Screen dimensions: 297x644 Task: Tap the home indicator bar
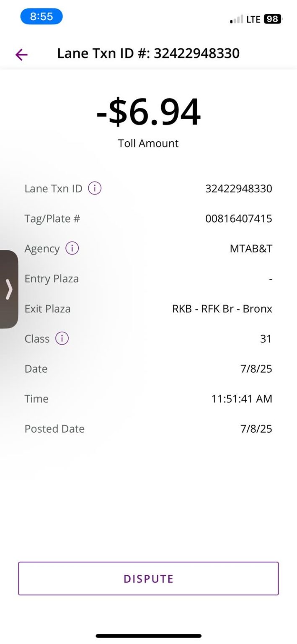(148, 636)
